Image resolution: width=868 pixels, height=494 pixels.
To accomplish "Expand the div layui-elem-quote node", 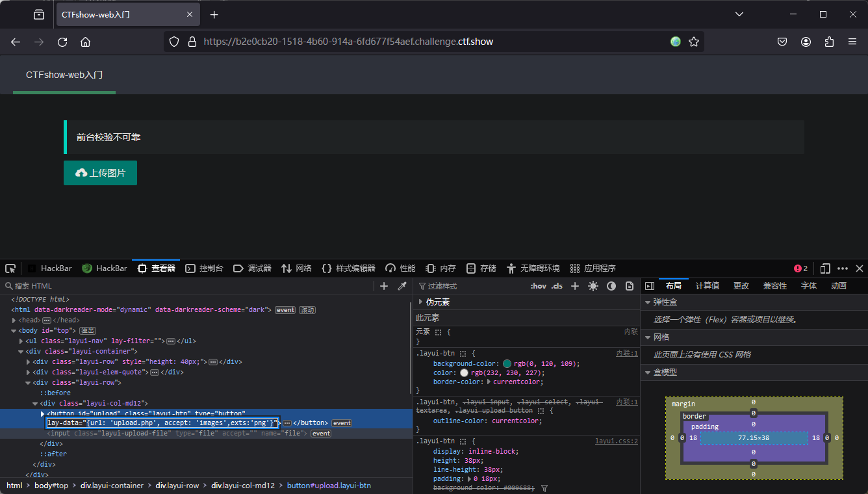I will click(28, 372).
